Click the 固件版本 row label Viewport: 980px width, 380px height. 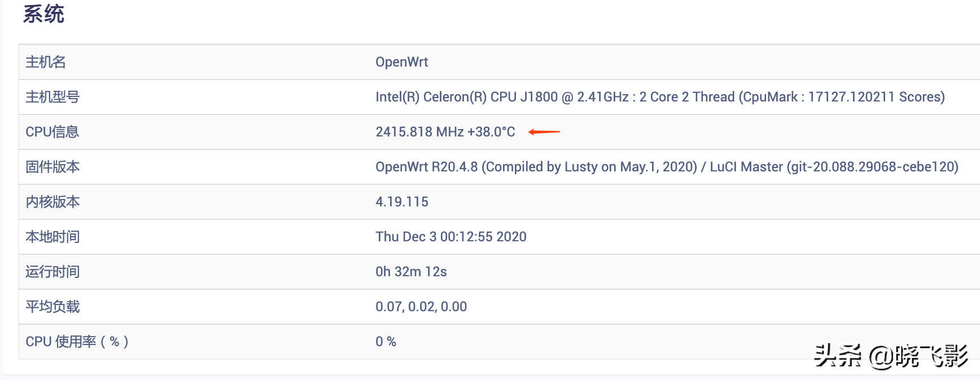[53, 167]
